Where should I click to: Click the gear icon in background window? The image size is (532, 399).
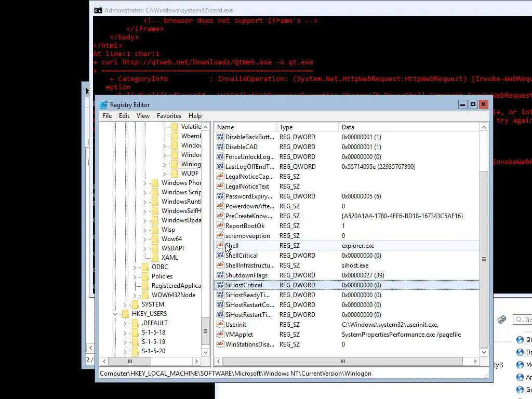(502, 320)
